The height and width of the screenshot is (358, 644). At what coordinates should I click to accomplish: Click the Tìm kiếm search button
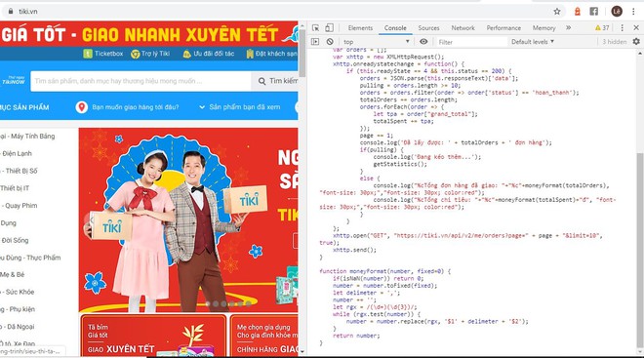point(274,81)
